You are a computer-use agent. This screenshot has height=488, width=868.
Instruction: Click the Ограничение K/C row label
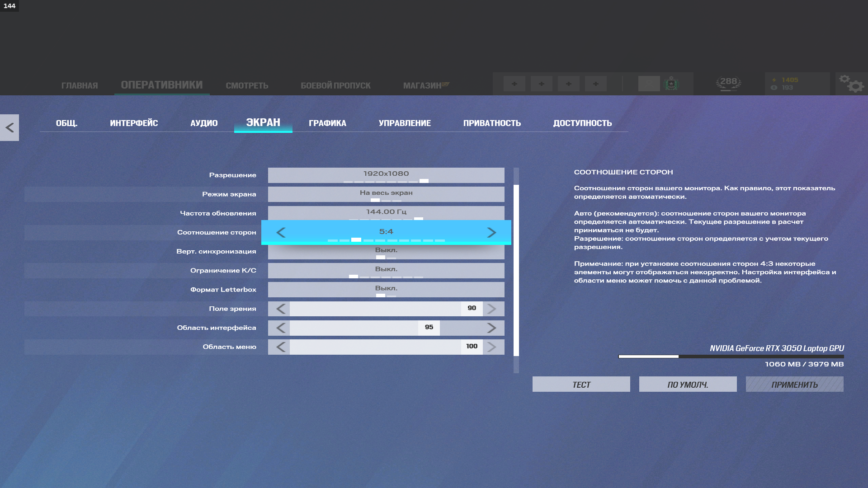click(223, 271)
